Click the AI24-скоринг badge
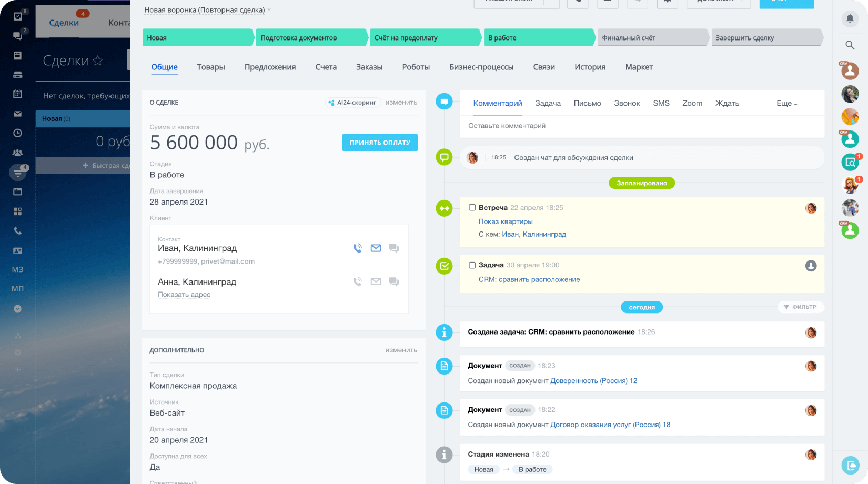Screen dimensions: 868x484 pos(352,103)
